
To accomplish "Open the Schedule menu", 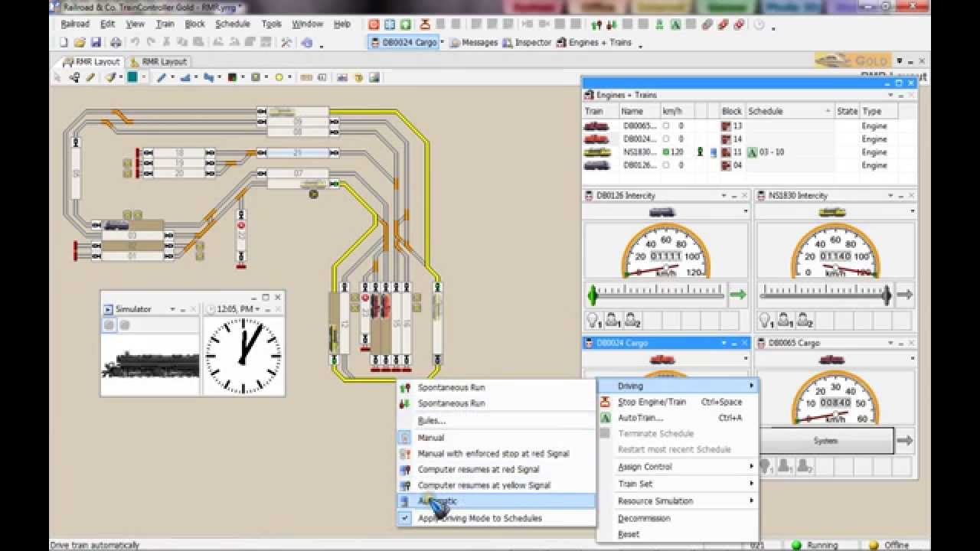I will click(232, 24).
